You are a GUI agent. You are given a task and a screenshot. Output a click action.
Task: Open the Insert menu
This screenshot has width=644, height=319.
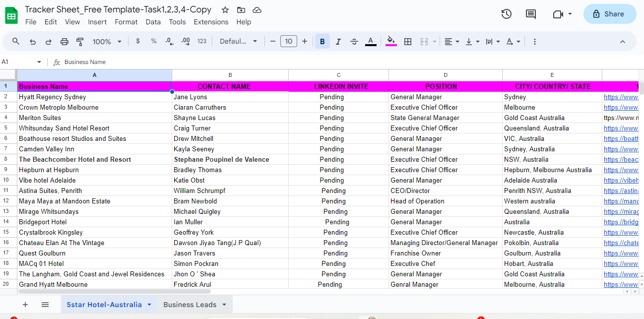pos(97,22)
